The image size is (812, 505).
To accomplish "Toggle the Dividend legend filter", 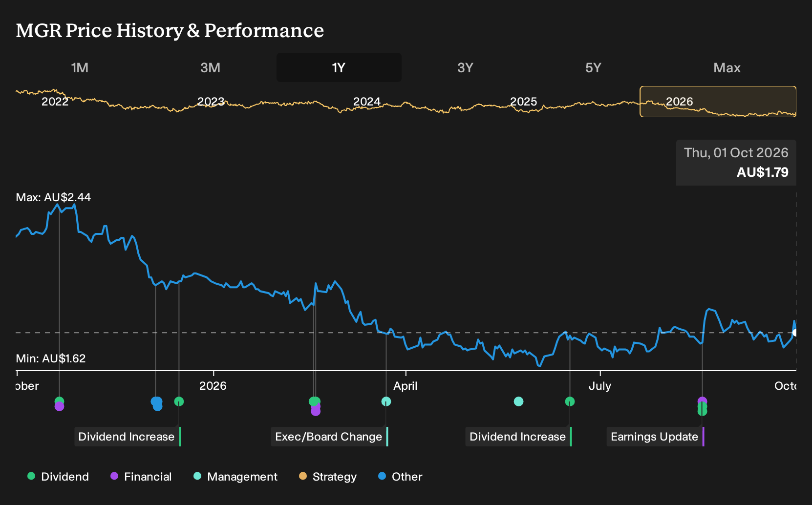I will (x=58, y=477).
